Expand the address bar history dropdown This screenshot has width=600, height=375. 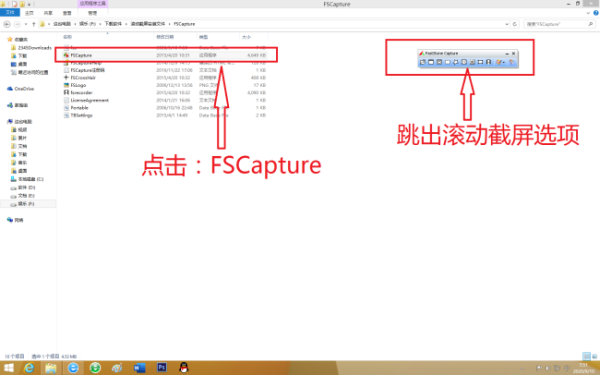pos(507,24)
